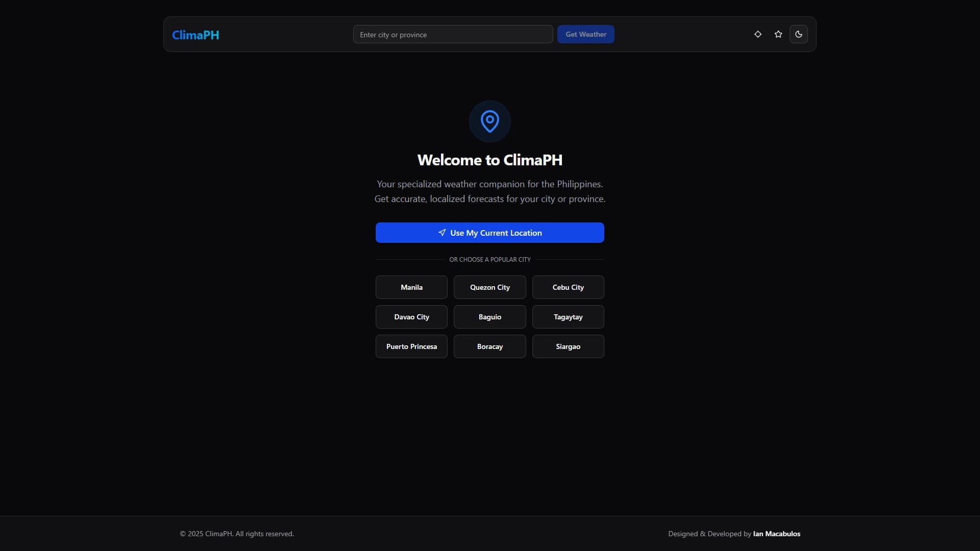Click the navigation arrow inside the location button
980x551 pixels.
pyautogui.click(x=443, y=233)
